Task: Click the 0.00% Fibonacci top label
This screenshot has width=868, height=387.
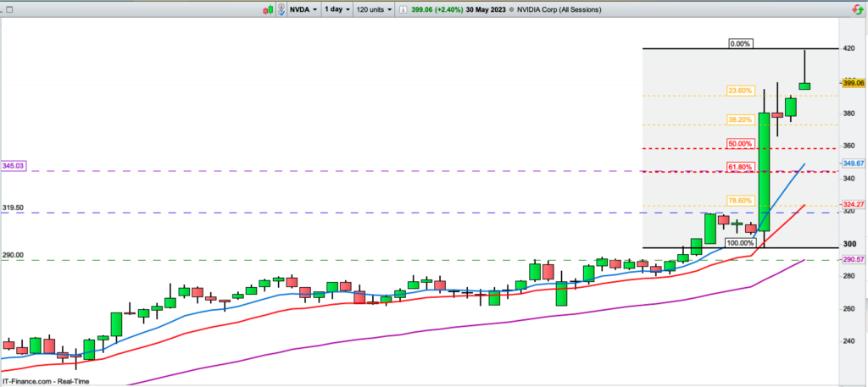Action: point(740,43)
